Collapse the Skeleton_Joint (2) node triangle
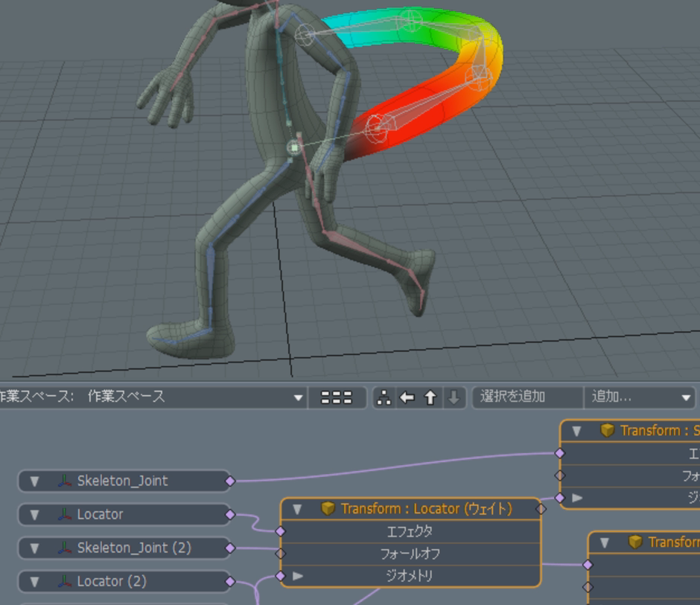This screenshot has height=605, width=700. [34, 548]
